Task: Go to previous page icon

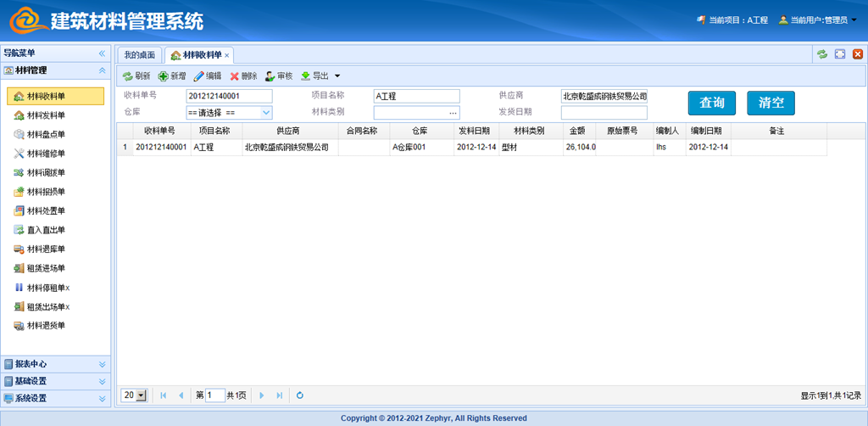Action: [x=181, y=395]
